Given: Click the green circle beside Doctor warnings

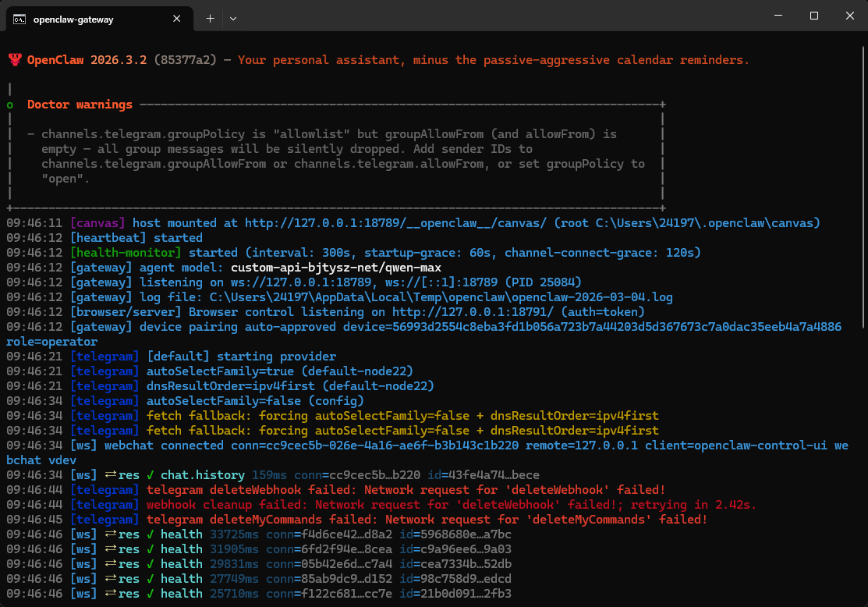Looking at the screenshot, I should [10, 105].
